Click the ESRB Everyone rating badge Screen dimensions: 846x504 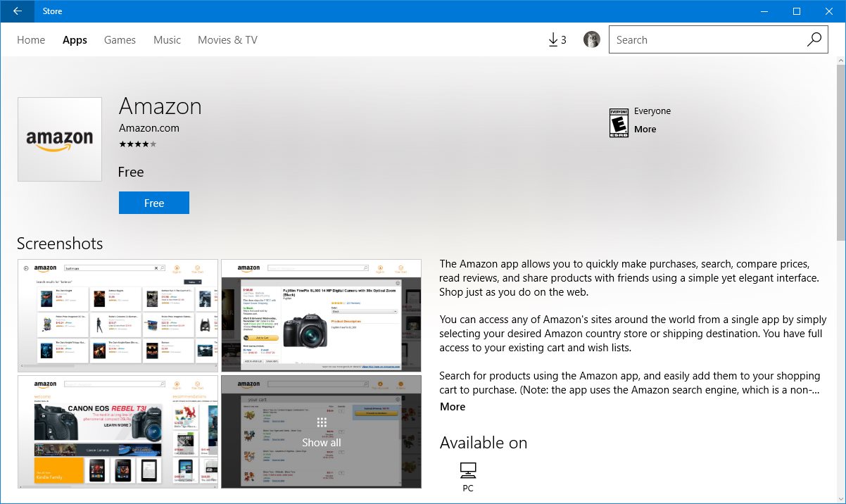point(619,122)
